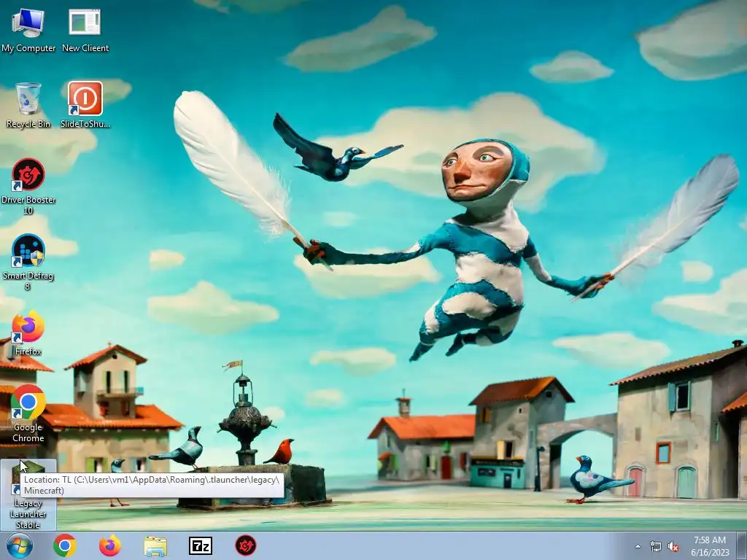Launch Chrome from the taskbar
Viewport: 747px width, 560px height.
[x=65, y=545]
